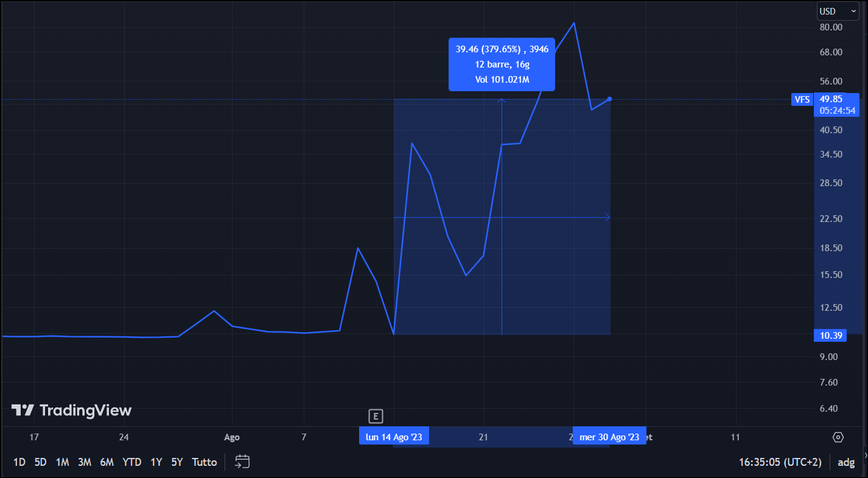This screenshot has width=868, height=478.
Task: Show the 6M time range
Action: (107, 462)
